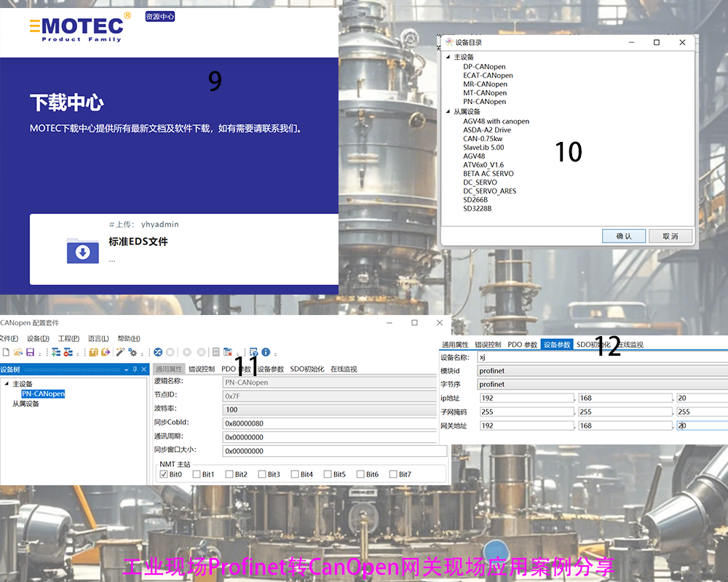
Task: Click the help document toolbar icon
Action: [x=253, y=352]
